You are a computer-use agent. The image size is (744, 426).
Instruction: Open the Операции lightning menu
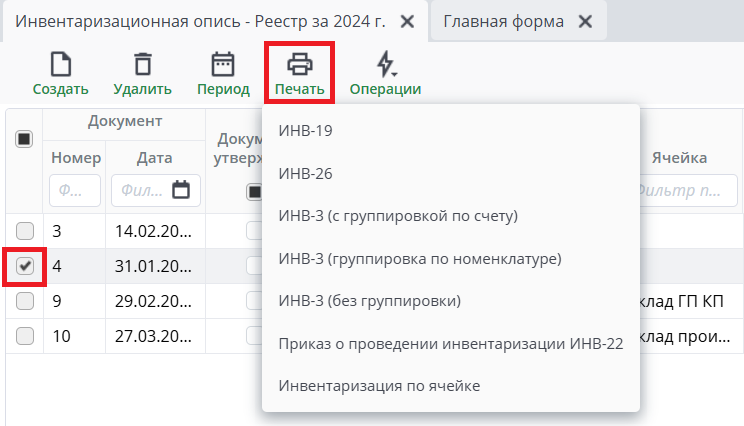coord(386,65)
